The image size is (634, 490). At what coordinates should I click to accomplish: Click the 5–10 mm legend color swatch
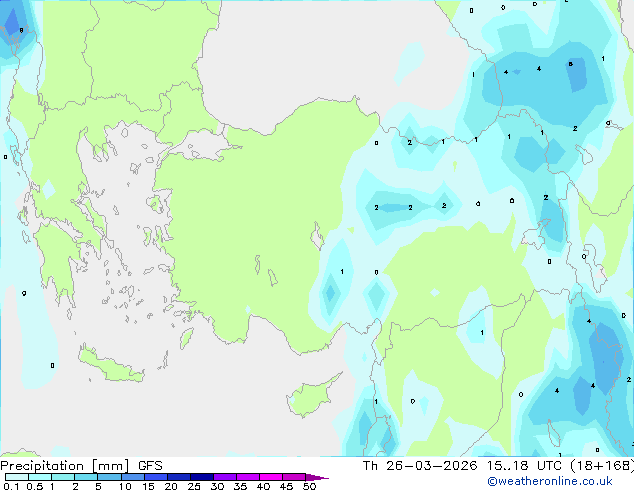tap(109, 477)
